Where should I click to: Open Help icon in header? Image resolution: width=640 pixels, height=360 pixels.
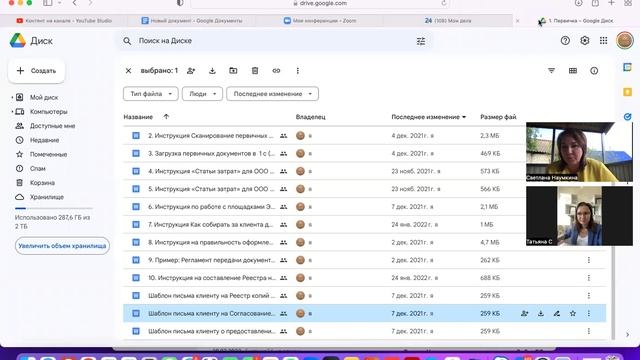coord(565,40)
